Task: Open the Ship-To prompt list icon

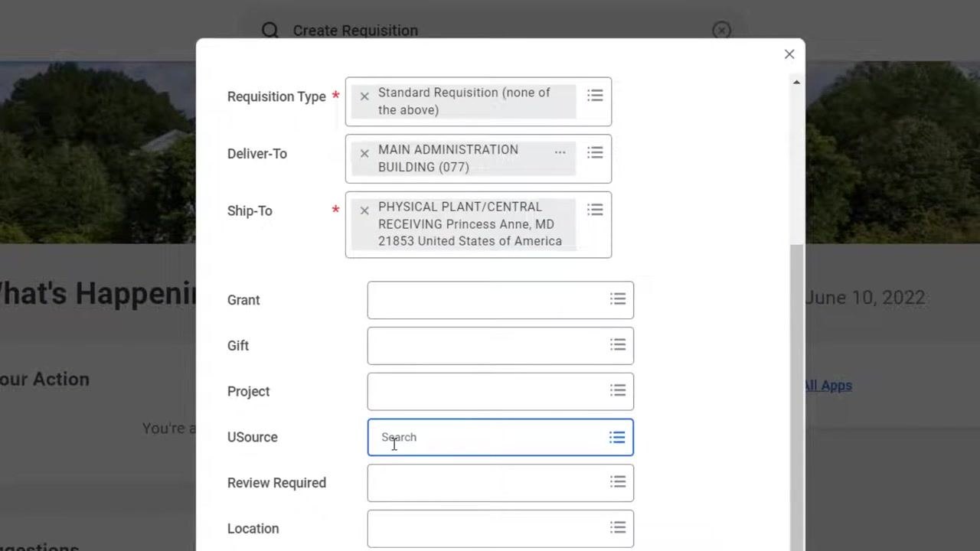Action: tap(595, 210)
